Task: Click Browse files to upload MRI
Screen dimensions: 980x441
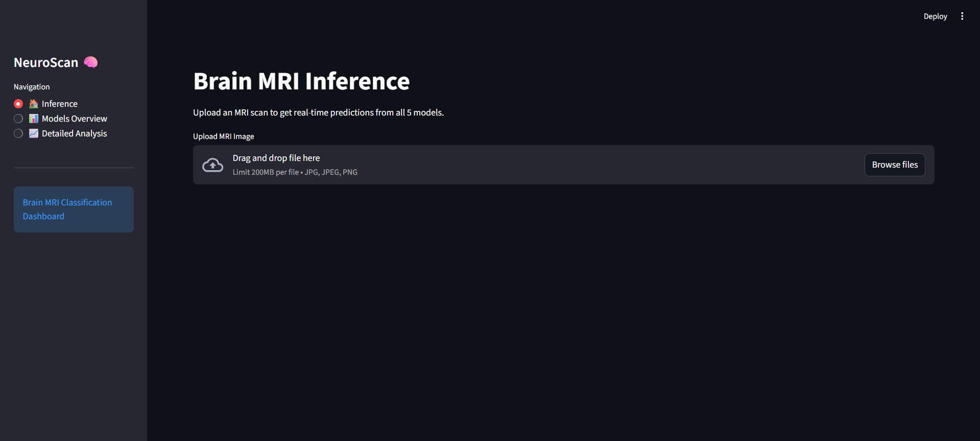Action: point(895,165)
